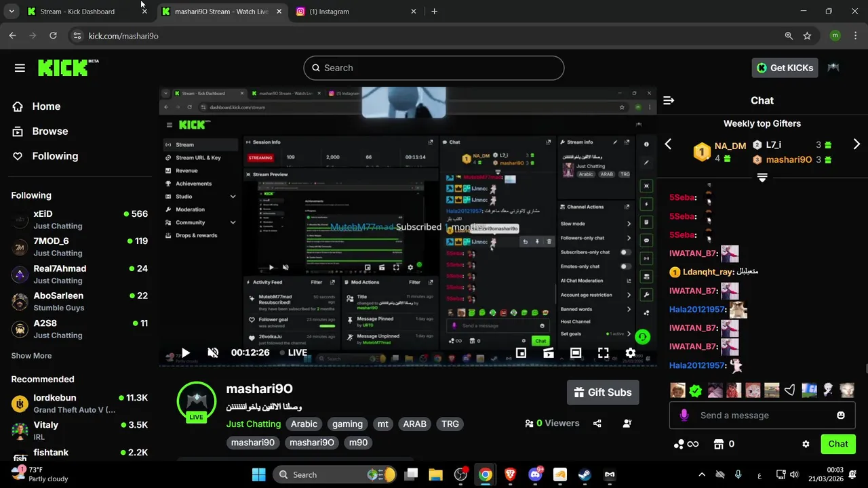This screenshot has height=488, width=868.
Task: Open fishtank recommended channel
Action: pyautogui.click(x=80, y=455)
